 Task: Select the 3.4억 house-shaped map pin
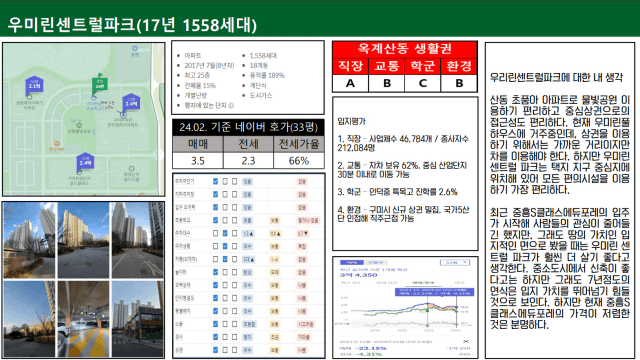pyautogui.click(x=131, y=103)
